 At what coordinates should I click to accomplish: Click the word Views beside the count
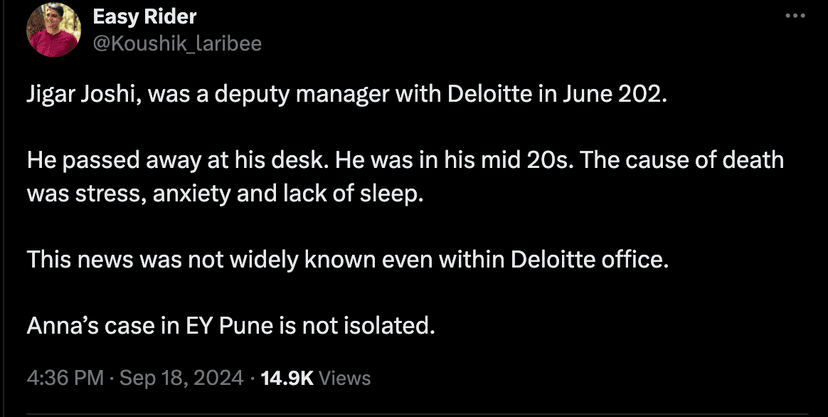tap(345, 378)
